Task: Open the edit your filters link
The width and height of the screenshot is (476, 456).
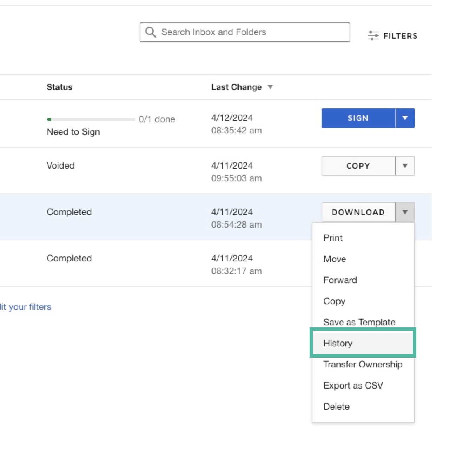Action: [25, 307]
